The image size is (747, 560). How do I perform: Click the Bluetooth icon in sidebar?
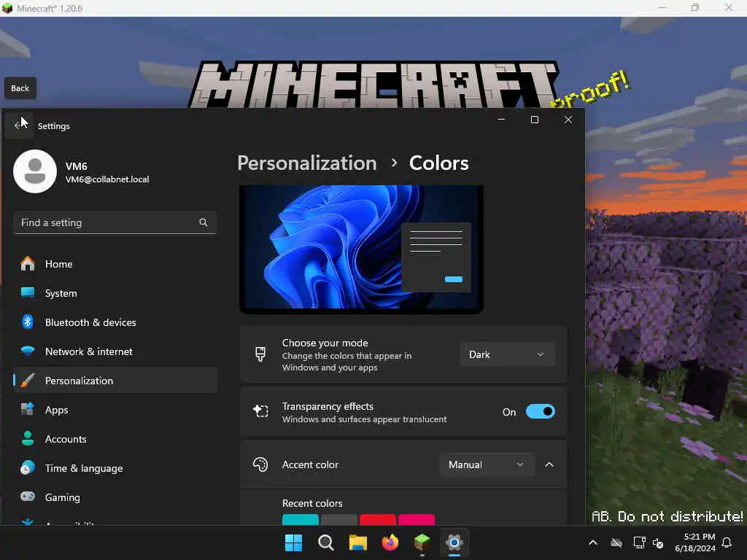28,322
